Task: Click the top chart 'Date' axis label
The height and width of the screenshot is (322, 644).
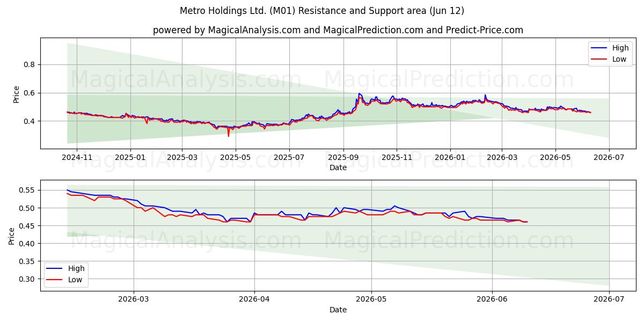Action: click(338, 167)
